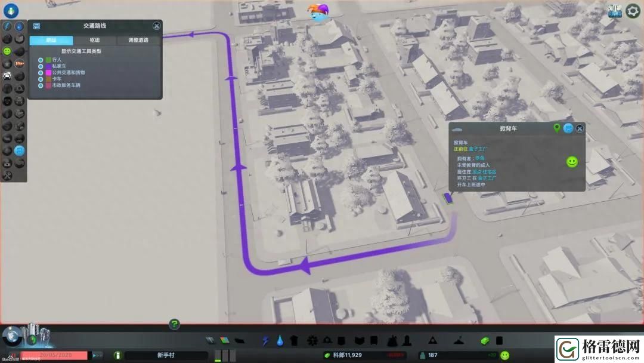Open the districts tool icon

click(x=240, y=340)
